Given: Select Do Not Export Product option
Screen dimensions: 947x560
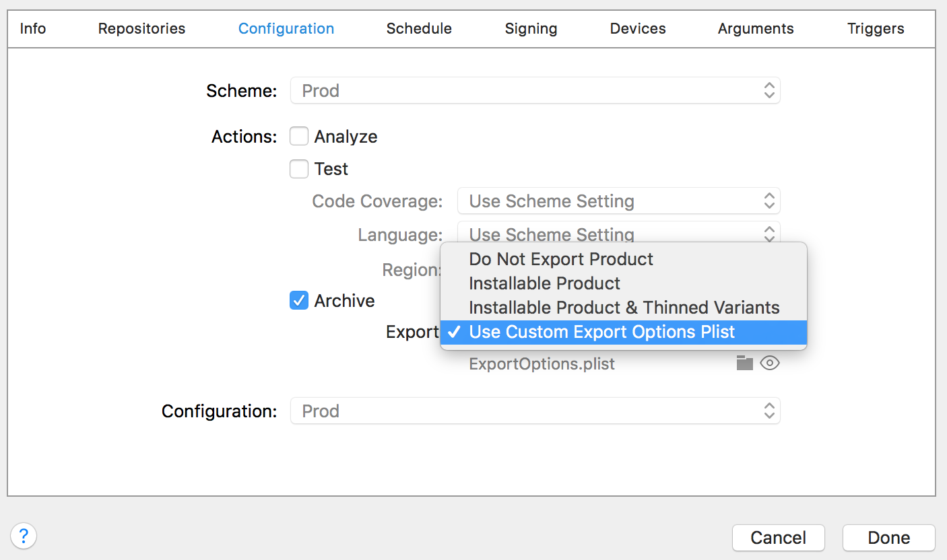Looking at the screenshot, I should (561, 259).
